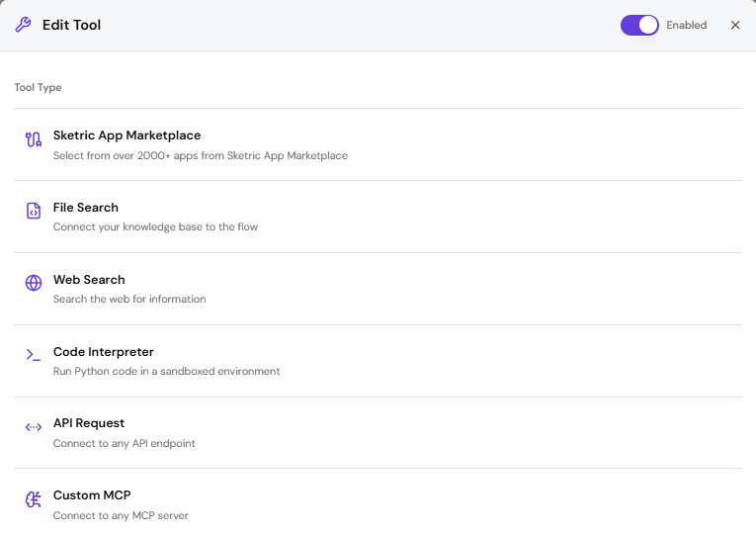Click "Run Python code in a sandboxed environment" text
Screen dimensions: 756x534
click(x=166, y=371)
